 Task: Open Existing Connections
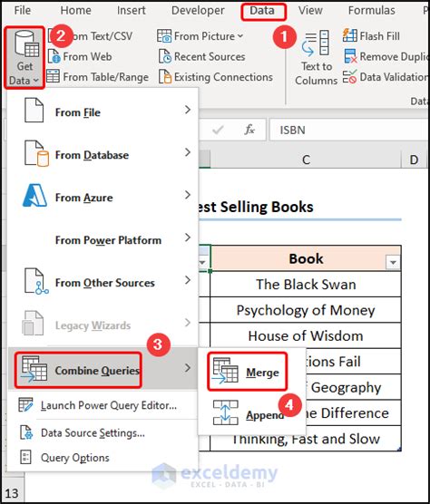[x=216, y=77]
